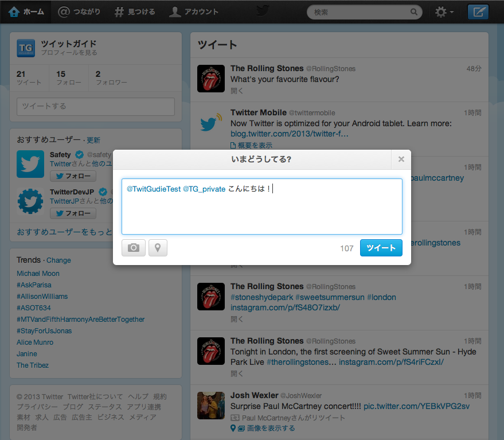Viewport: 504px width, 440px height.
Task: Go to ホーム tab
Action: click(26, 12)
